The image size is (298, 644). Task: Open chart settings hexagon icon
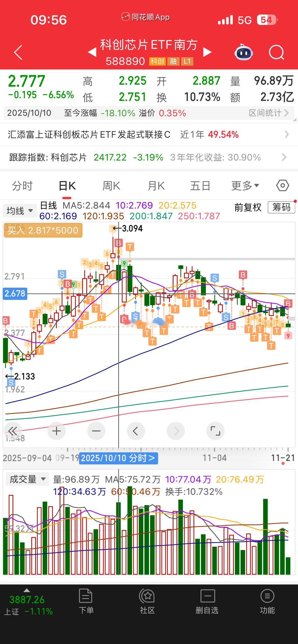click(x=282, y=186)
